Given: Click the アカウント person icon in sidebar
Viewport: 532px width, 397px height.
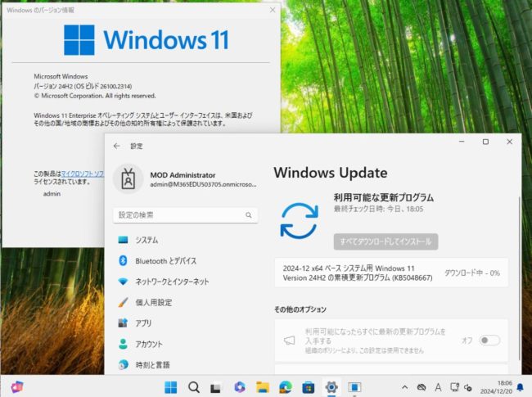Looking at the screenshot, I should pyautogui.click(x=123, y=344).
